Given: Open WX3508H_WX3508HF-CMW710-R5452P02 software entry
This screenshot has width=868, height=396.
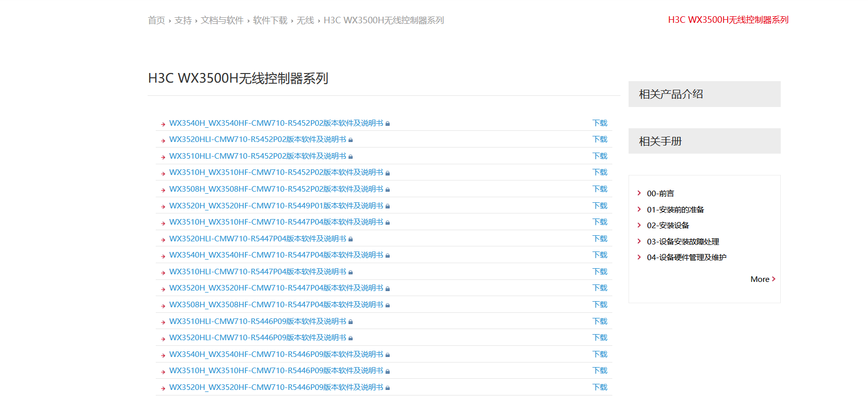Looking at the screenshot, I should [x=276, y=189].
